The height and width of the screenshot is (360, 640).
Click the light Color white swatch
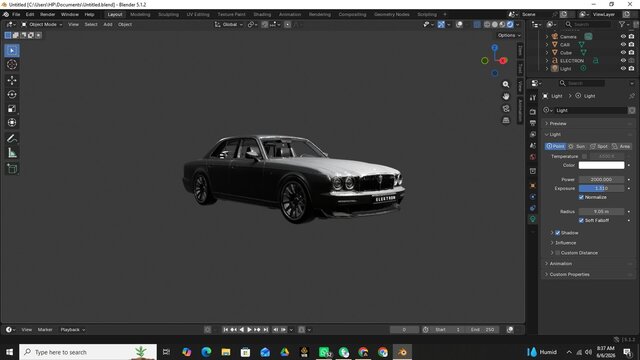click(x=601, y=165)
